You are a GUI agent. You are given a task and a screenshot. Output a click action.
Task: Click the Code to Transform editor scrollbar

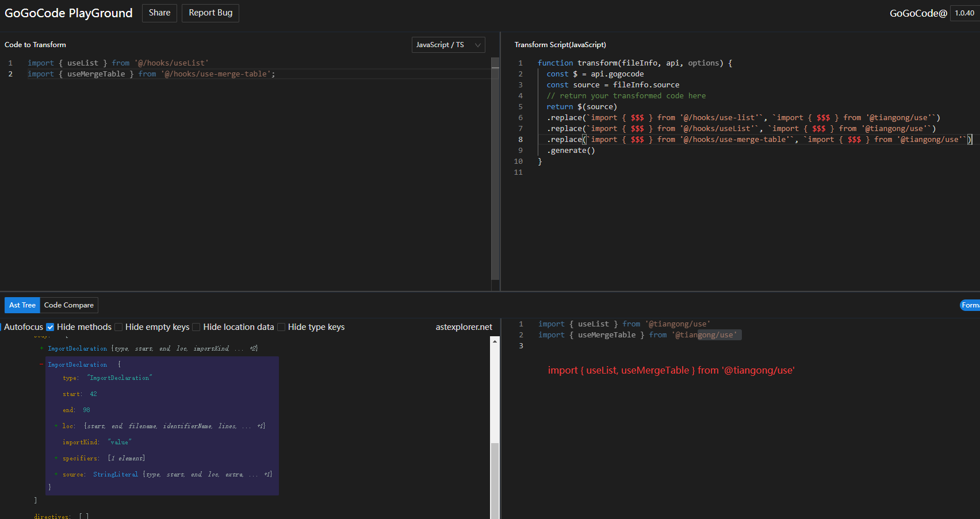495,170
